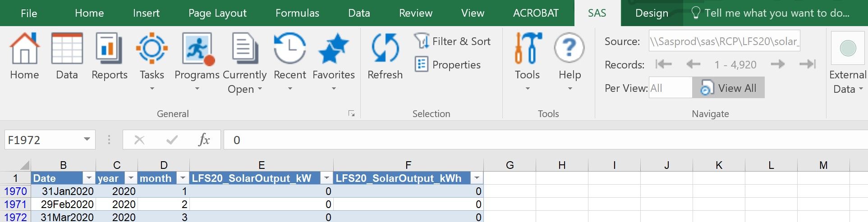Open the Properties icon
868x222 pixels.
point(448,65)
